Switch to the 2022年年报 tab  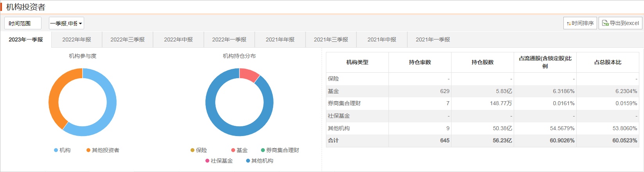pyautogui.click(x=77, y=39)
